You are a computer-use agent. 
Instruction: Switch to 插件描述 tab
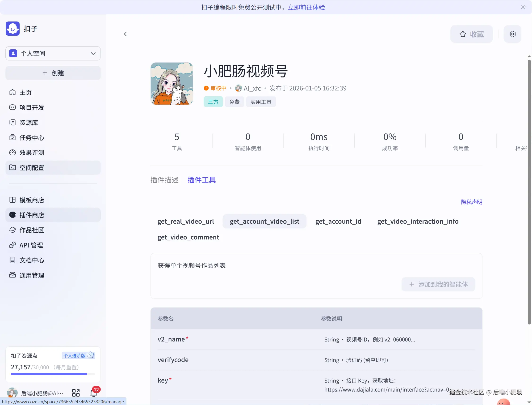click(164, 180)
